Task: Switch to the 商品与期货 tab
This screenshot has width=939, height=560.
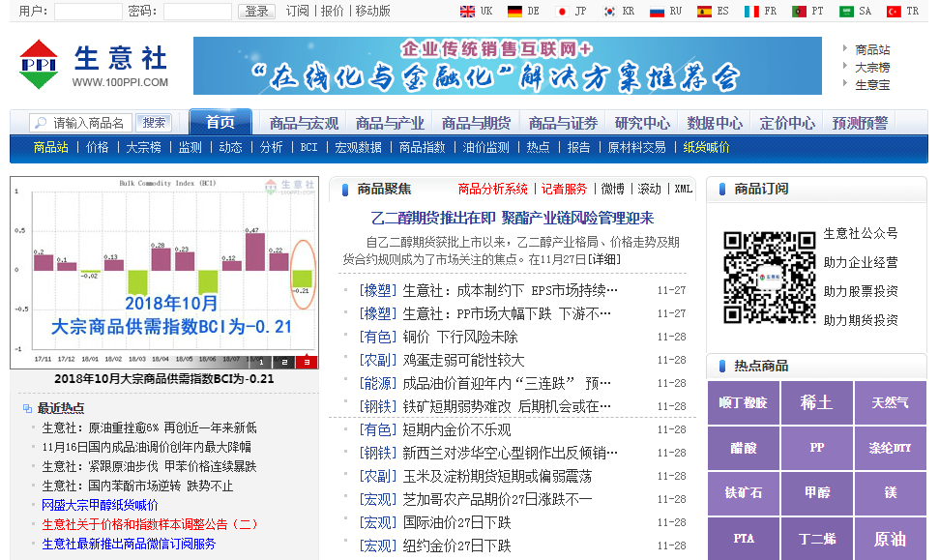Action: pos(476,123)
